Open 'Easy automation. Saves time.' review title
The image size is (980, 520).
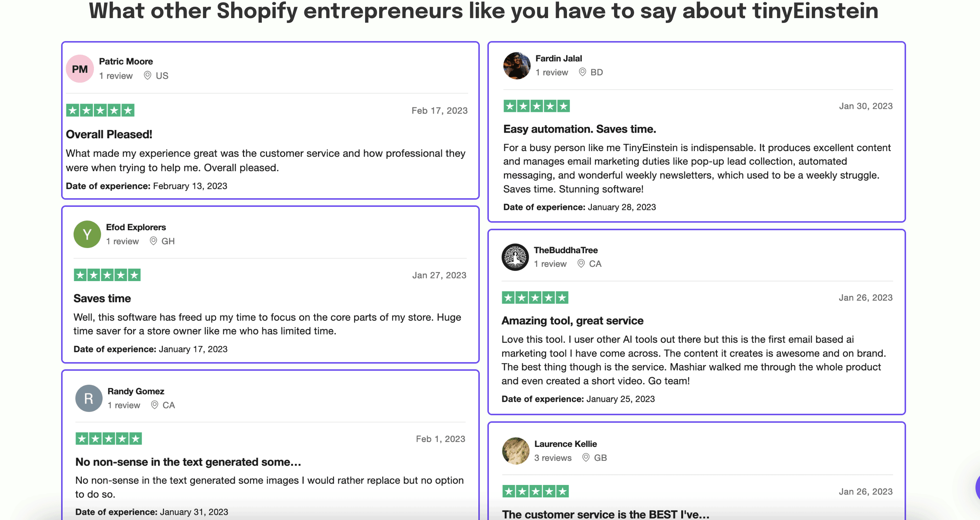coord(579,129)
